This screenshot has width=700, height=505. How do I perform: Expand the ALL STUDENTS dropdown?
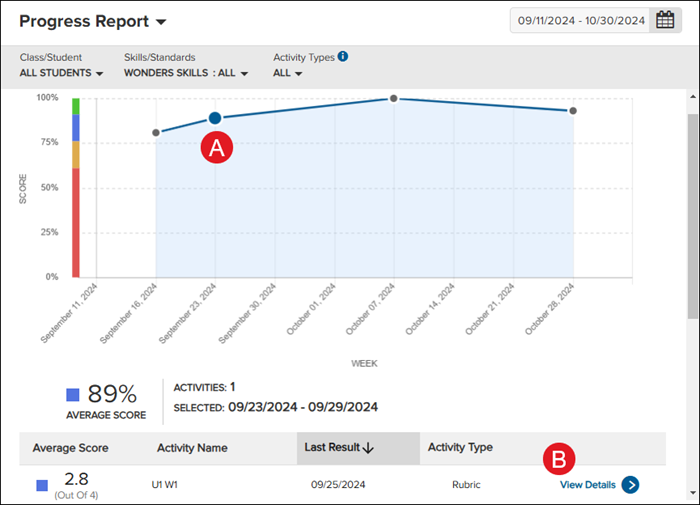(x=62, y=73)
